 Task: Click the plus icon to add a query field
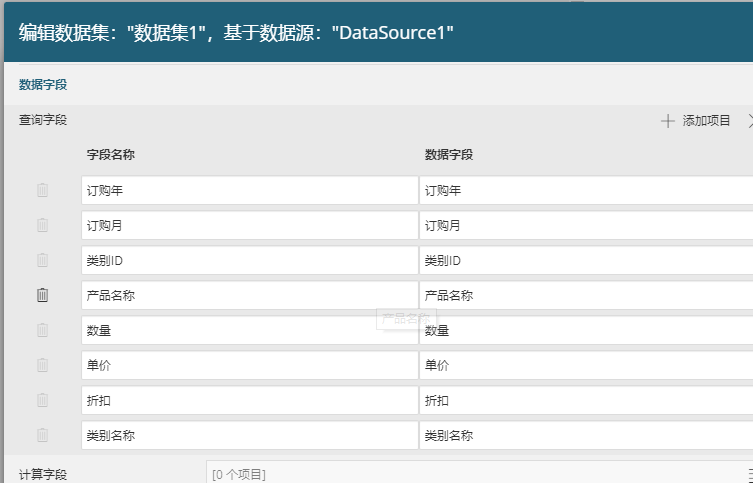668,121
